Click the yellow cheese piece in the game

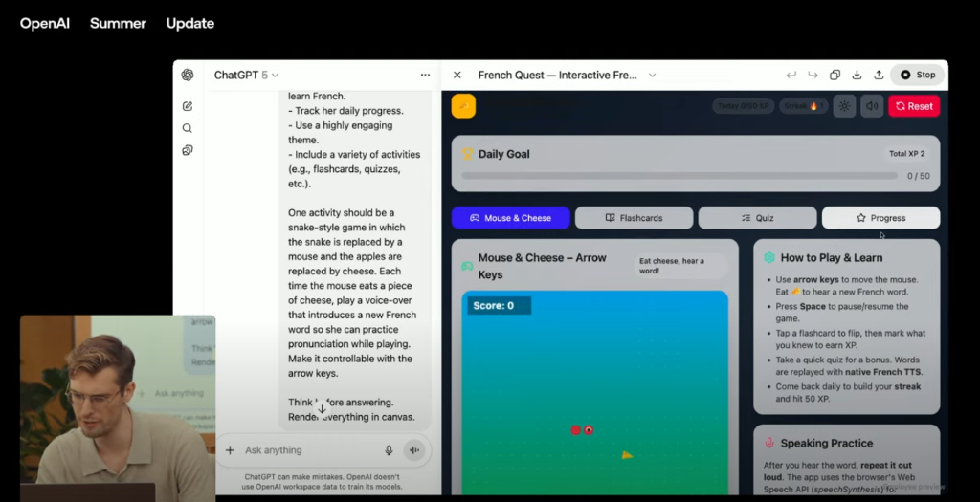click(628, 456)
